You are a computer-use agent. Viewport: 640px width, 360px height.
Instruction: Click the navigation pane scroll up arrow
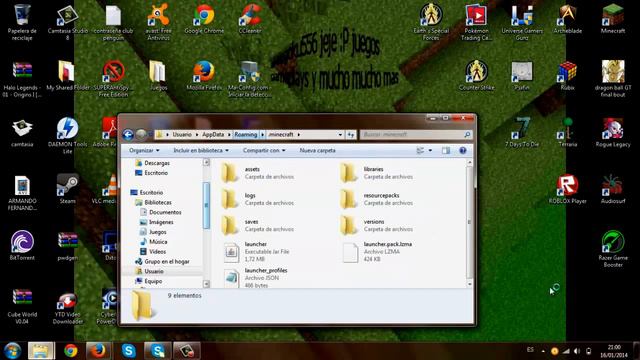point(207,162)
